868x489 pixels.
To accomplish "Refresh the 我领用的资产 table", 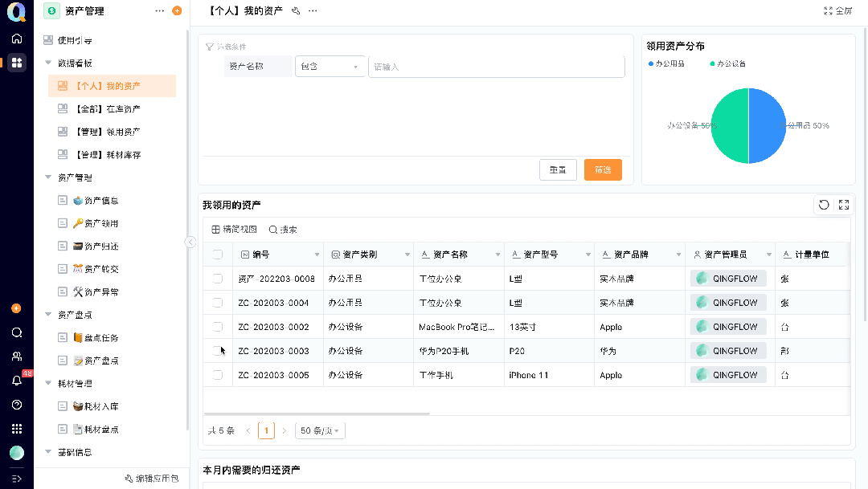I will tap(824, 205).
